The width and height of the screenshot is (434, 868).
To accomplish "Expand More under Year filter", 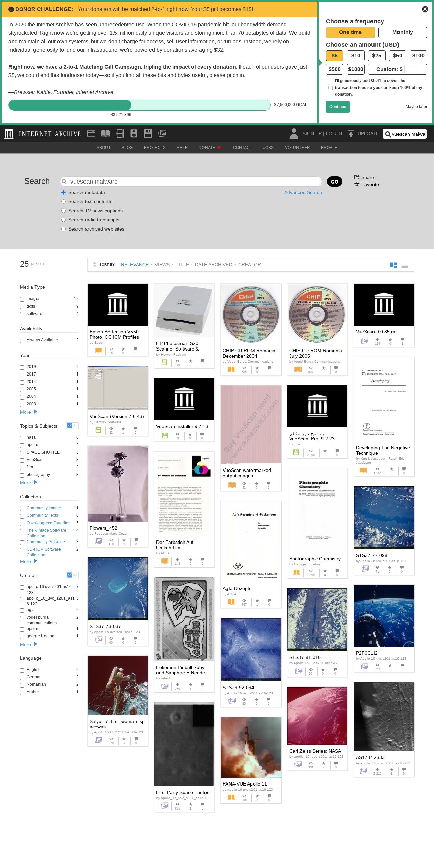I will tap(28, 412).
